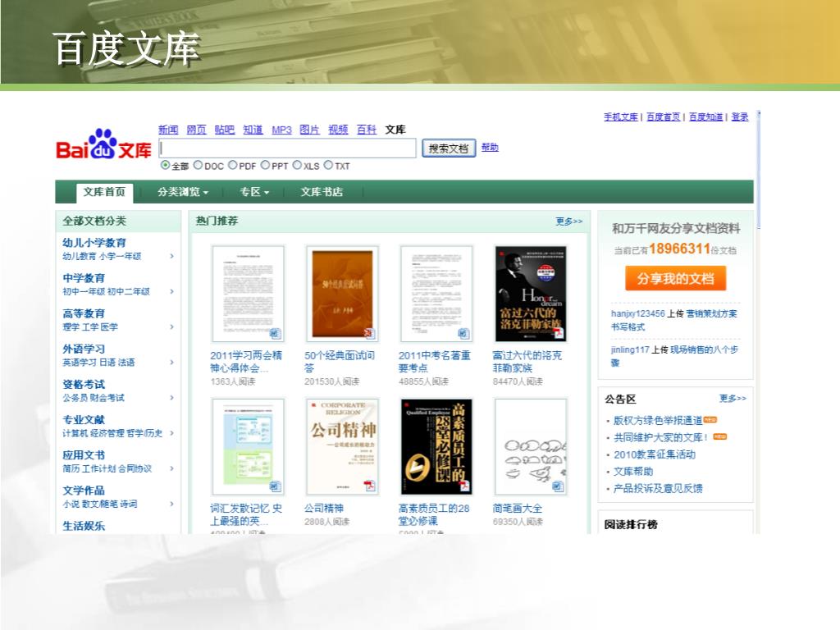
Task: Expand the 高等教育 category arrow
Action: (x=172, y=326)
